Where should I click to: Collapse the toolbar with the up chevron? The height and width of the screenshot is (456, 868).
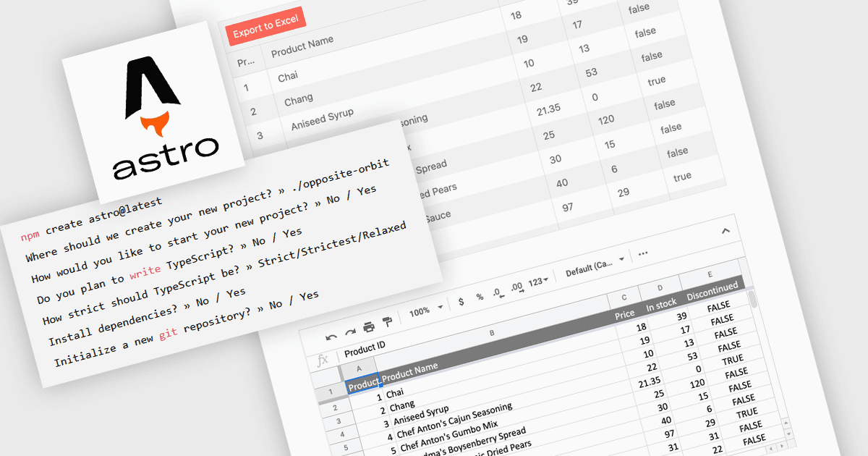click(726, 230)
